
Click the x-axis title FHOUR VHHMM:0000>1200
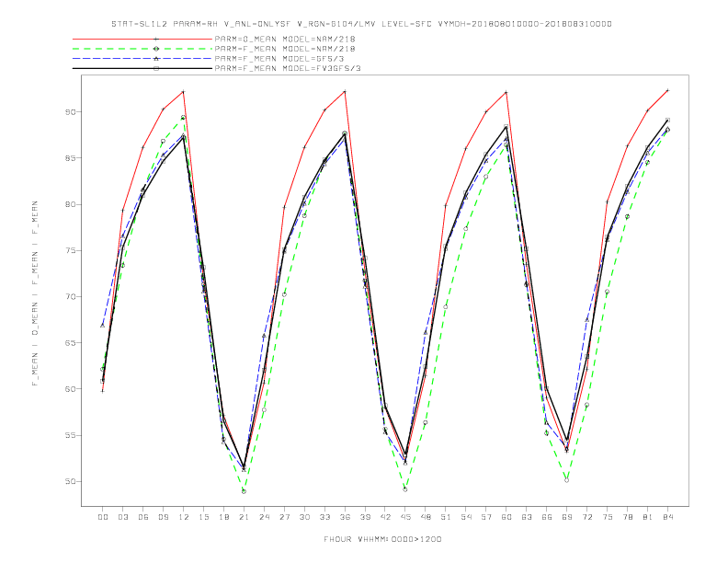pyautogui.click(x=382, y=539)
